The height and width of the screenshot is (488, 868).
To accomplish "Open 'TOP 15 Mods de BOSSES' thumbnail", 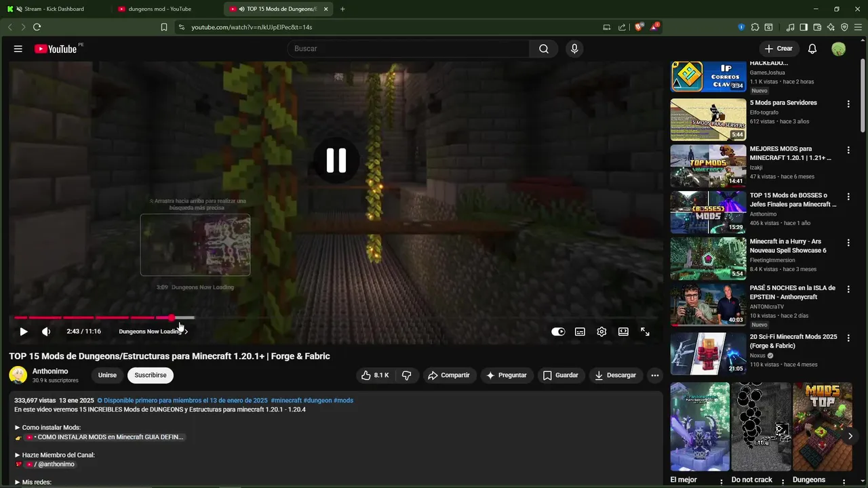I will (708, 212).
